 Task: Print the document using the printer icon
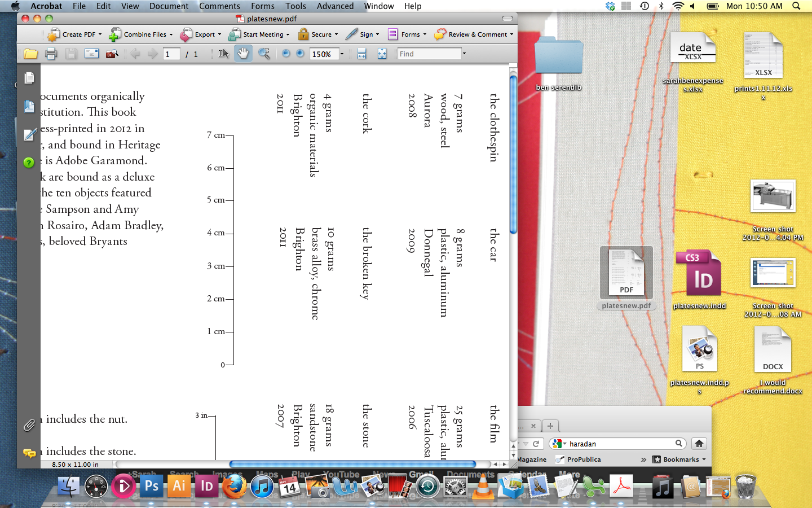[51, 54]
